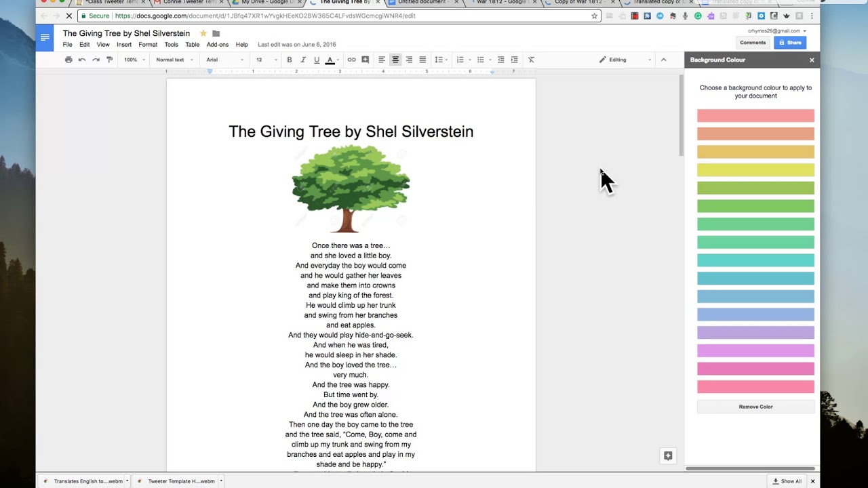Toggle center alignment
The width and height of the screenshot is (868, 488).
coord(395,60)
